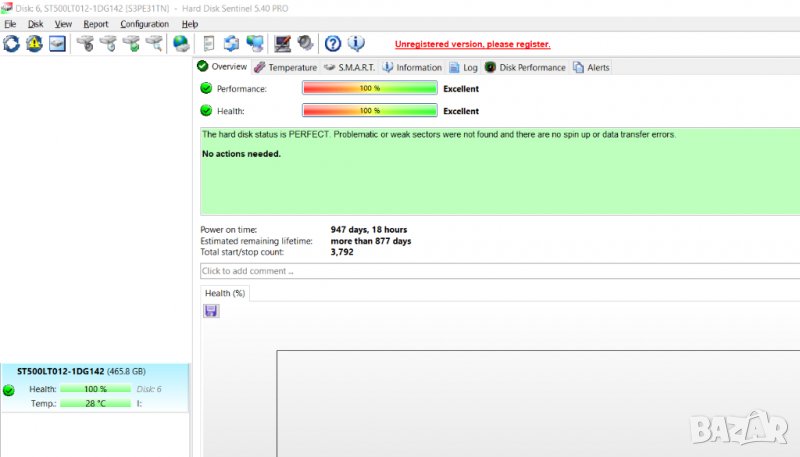Click the speaker toolbar icon
This screenshot has width=800, height=457.
(305, 43)
